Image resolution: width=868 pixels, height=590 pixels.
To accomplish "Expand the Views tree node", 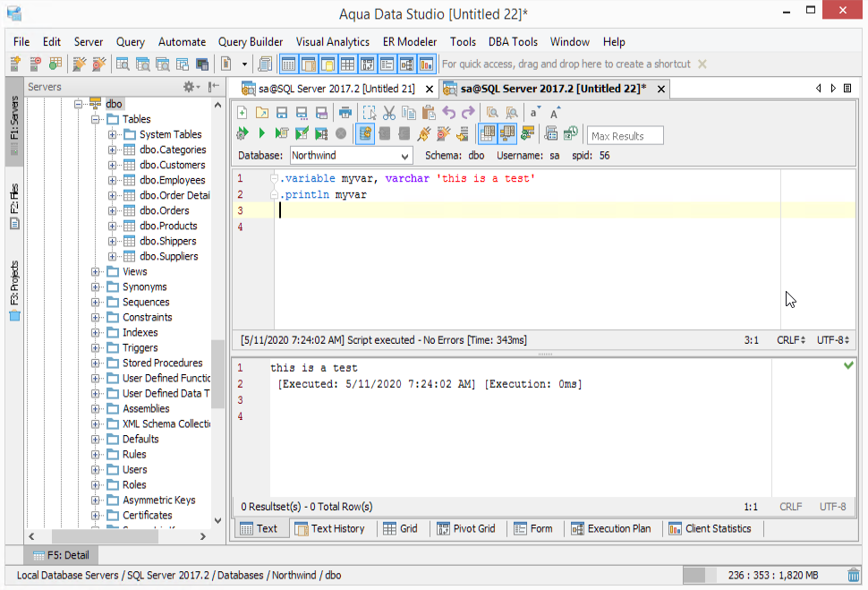I will pyautogui.click(x=97, y=272).
